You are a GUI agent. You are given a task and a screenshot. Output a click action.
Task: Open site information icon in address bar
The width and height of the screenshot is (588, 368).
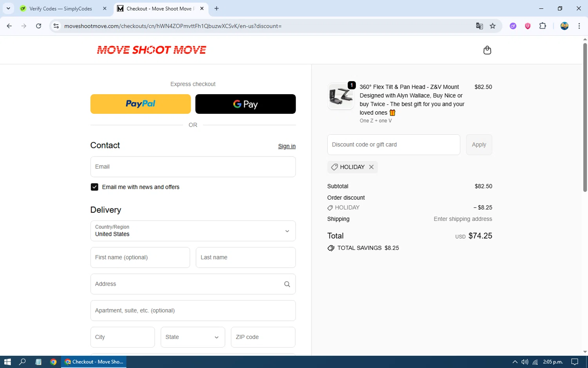[x=56, y=26]
